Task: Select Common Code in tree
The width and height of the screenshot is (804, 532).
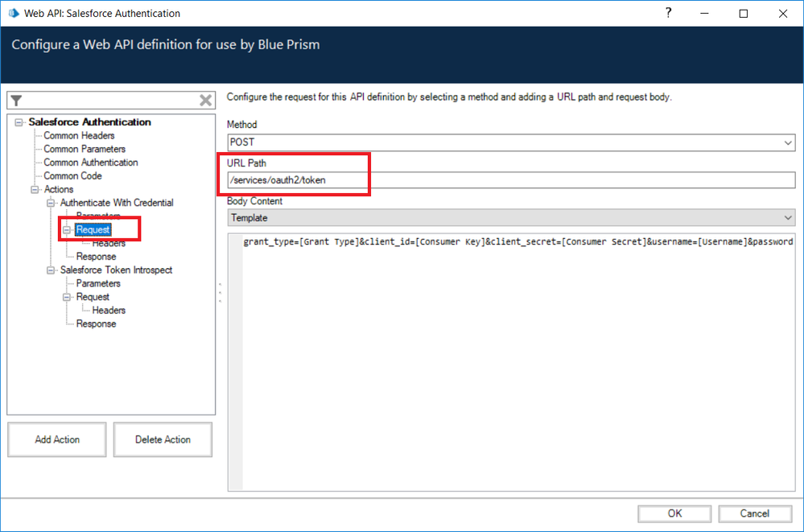Action: coord(72,175)
